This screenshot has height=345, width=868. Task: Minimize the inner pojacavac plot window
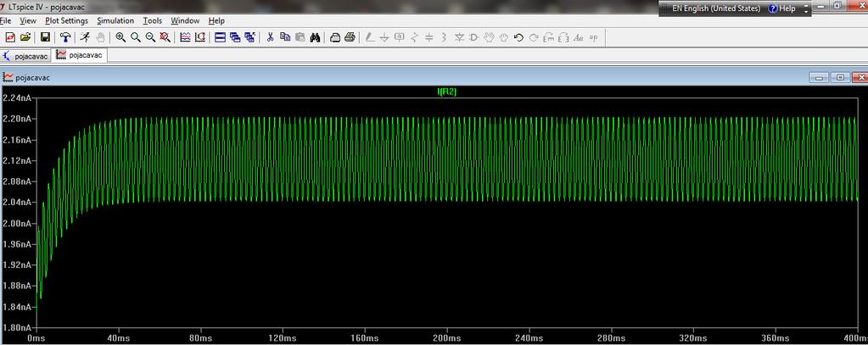pos(820,77)
